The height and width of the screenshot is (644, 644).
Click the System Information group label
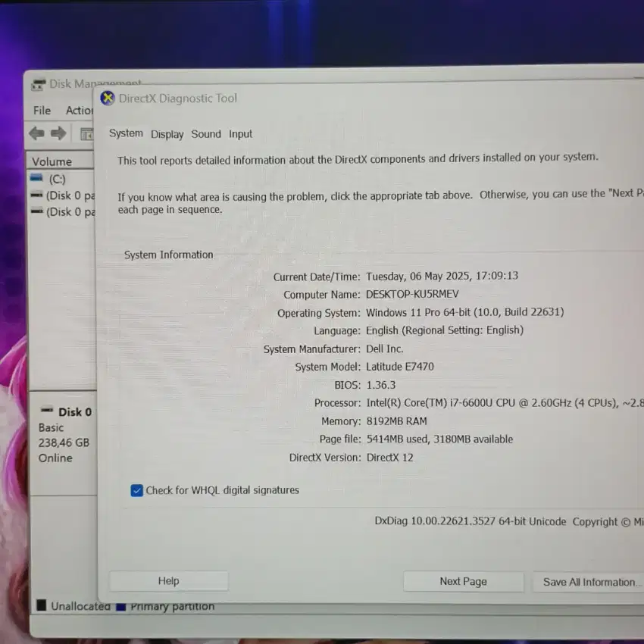[x=169, y=255]
